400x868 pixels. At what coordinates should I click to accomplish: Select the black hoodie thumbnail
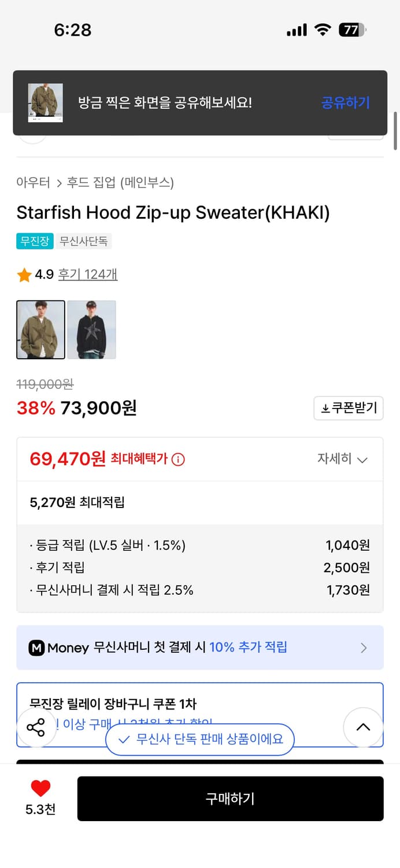(x=91, y=330)
